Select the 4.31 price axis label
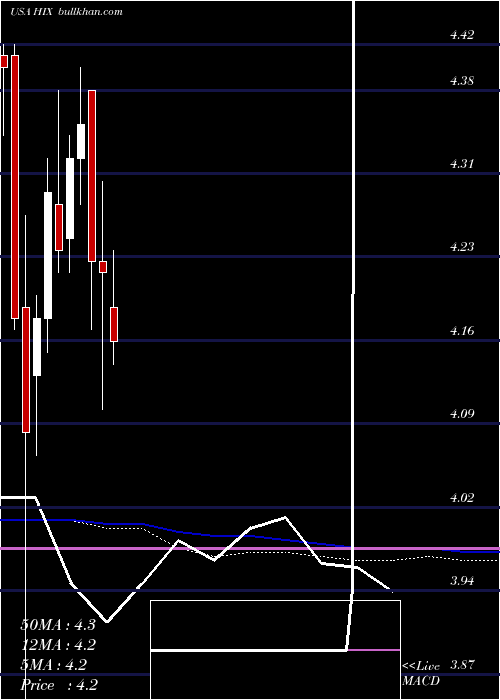The image size is (500, 700). coord(462,164)
